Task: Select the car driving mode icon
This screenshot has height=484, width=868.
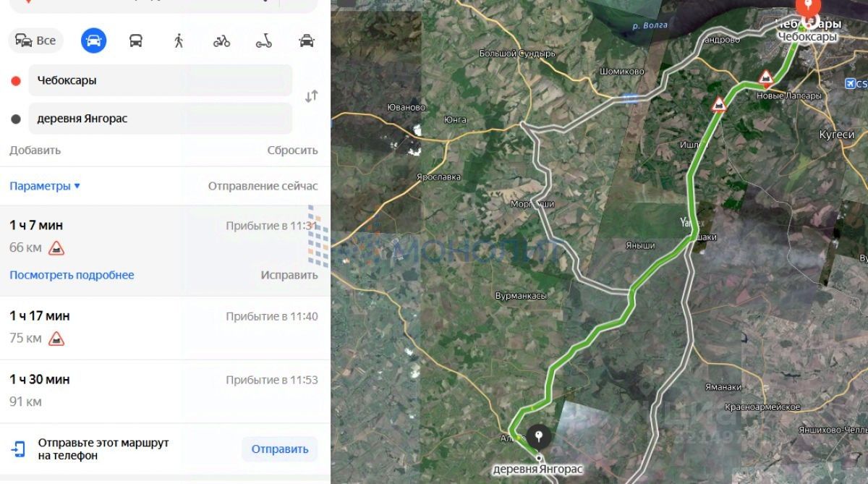Action: tap(93, 41)
